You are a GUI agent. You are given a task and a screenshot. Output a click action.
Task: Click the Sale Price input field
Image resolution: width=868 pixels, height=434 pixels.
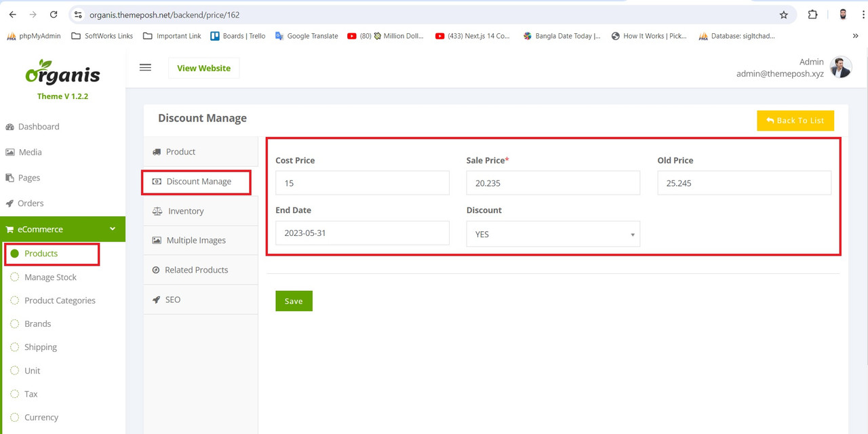553,183
